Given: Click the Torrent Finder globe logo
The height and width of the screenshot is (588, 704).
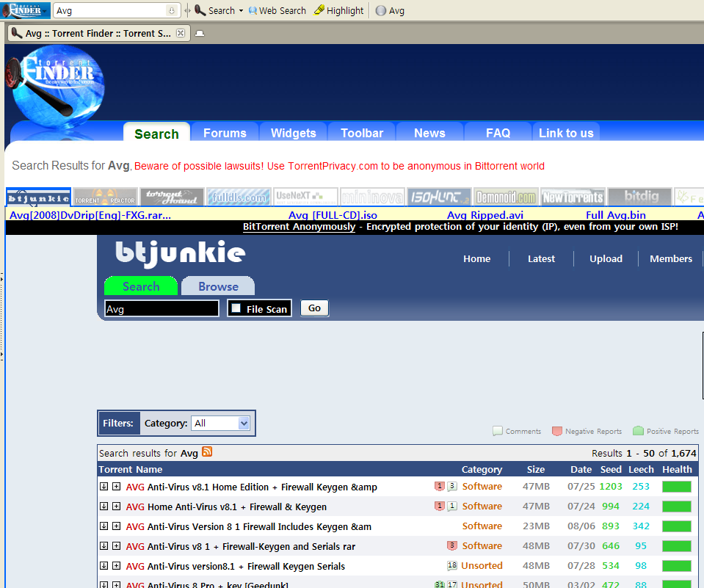Looking at the screenshot, I should (56, 87).
